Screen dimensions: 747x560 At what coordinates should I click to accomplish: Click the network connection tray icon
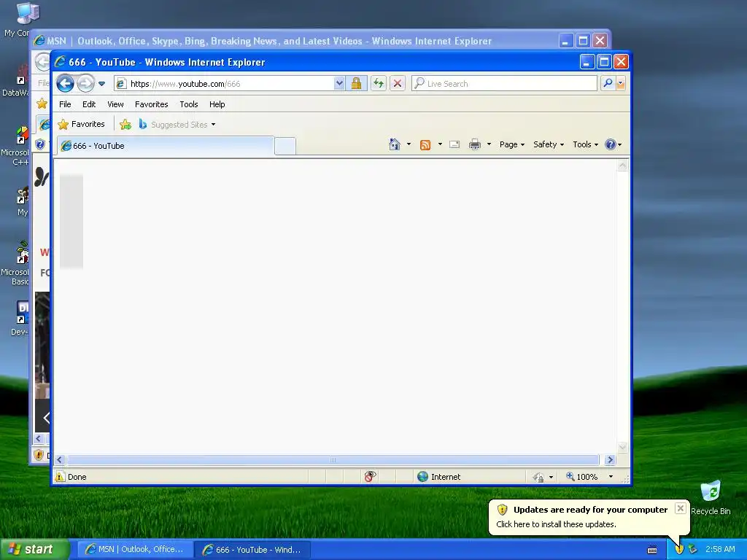tap(693, 549)
